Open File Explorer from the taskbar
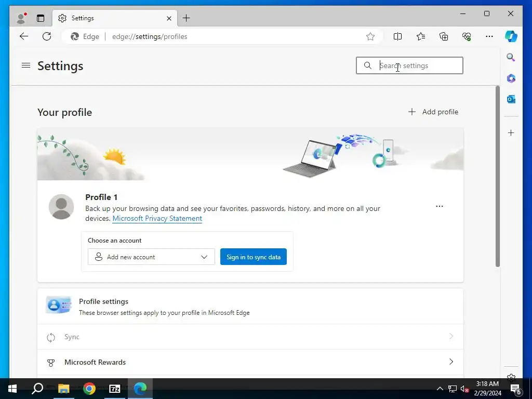This screenshot has width=532, height=399. tap(63, 389)
